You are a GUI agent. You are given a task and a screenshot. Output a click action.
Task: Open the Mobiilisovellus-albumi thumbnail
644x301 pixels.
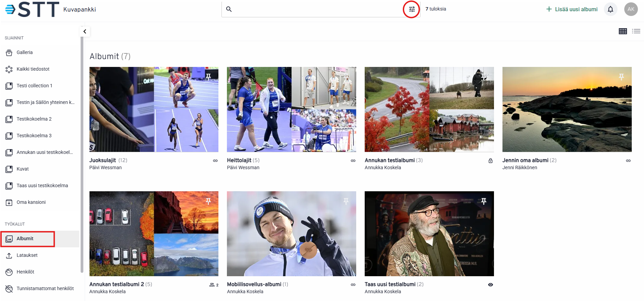coord(291,234)
